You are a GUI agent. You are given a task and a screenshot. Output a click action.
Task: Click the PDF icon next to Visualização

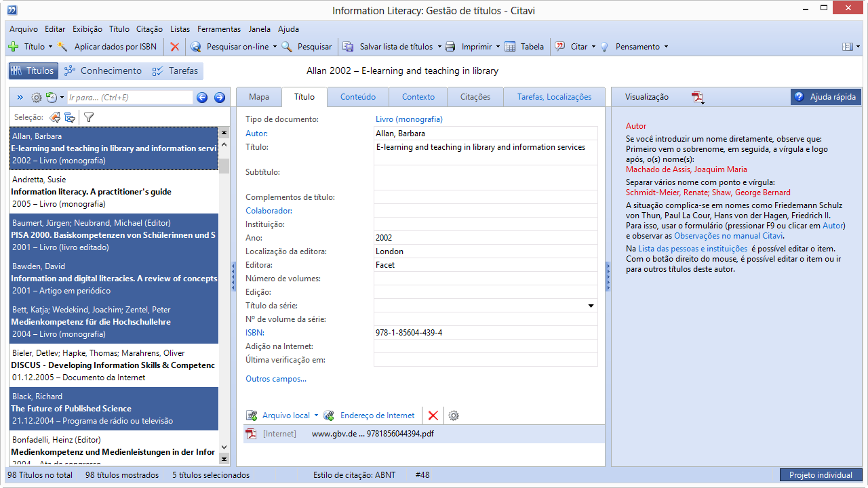pyautogui.click(x=698, y=98)
